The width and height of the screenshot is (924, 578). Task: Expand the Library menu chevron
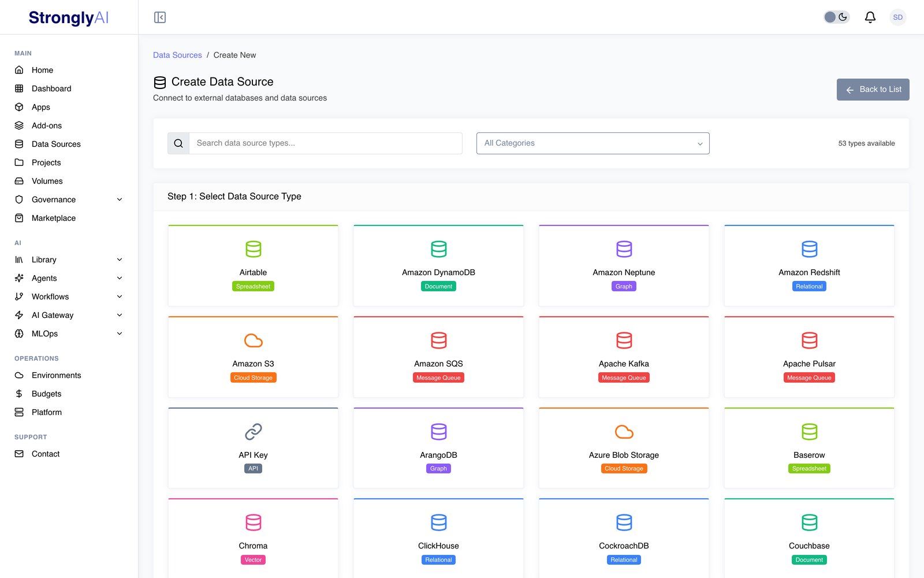120,260
